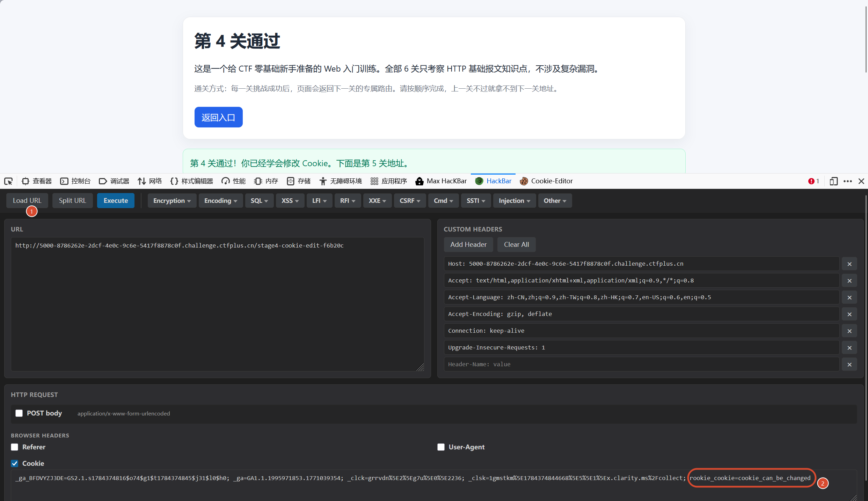Open the CSRF dropdown menu

pyautogui.click(x=410, y=201)
